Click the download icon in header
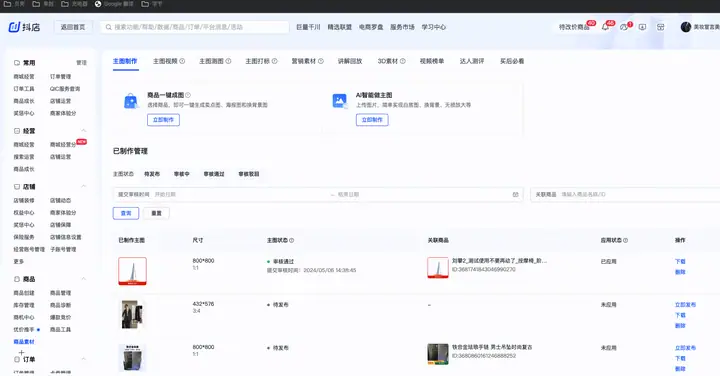This screenshot has width=720, height=376. pos(642,27)
